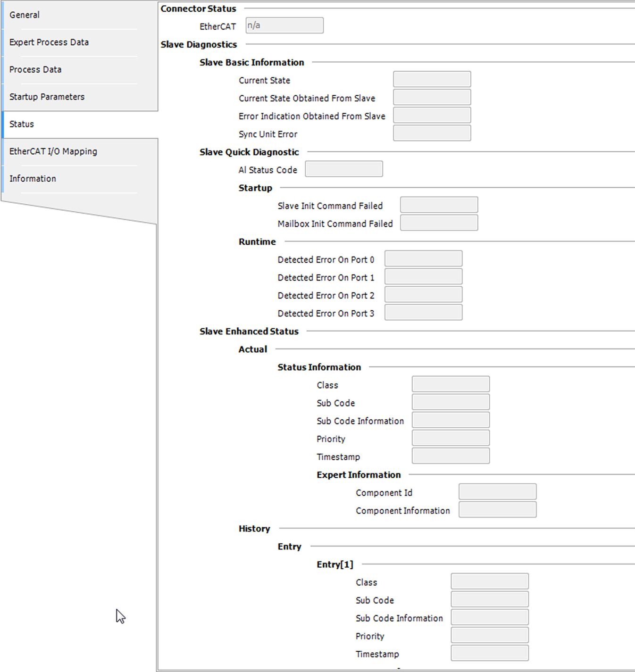Open Startup Parameters tab
The height and width of the screenshot is (672, 635).
pyautogui.click(x=47, y=97)
